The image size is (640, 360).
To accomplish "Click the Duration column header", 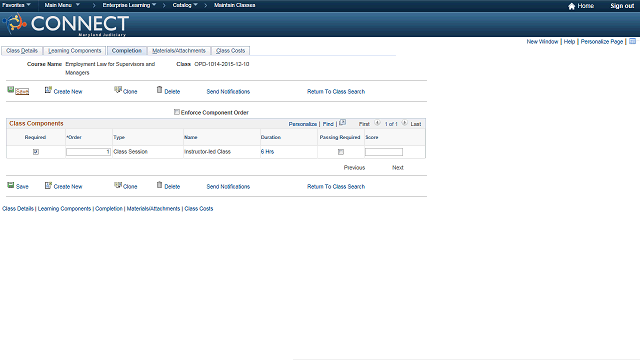I will point(271,138).
